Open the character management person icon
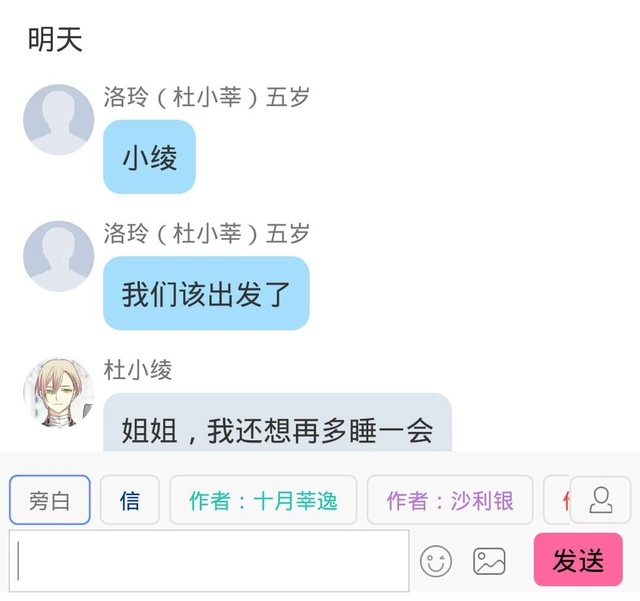 pyautogui.click(x=600, y=500)
